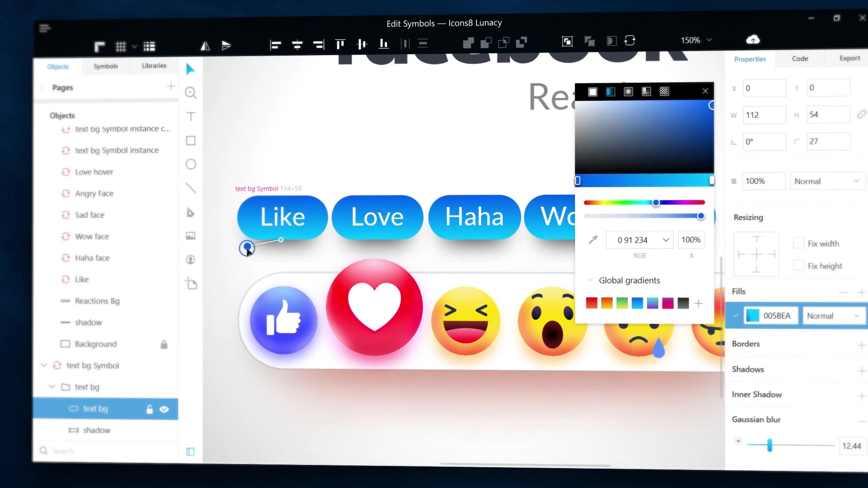Screen dimensions: 868x488
Task: Click Add page button
Action: pyautogui.click(x=172, y=87)
